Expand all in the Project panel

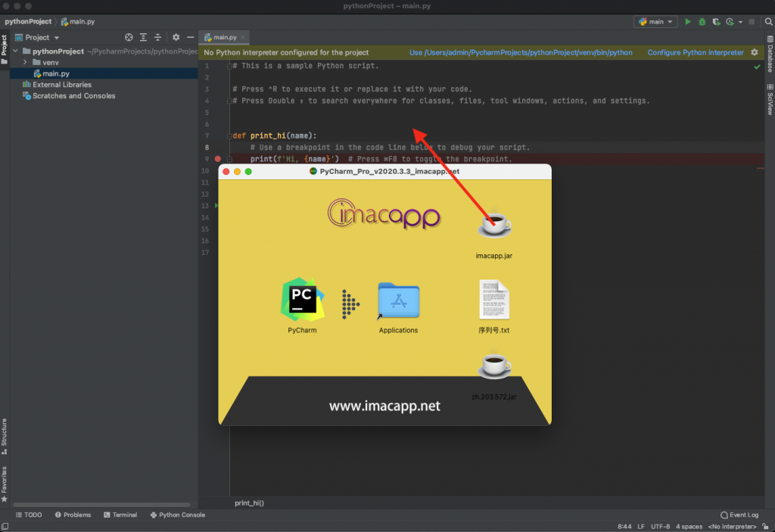[143, 38]
